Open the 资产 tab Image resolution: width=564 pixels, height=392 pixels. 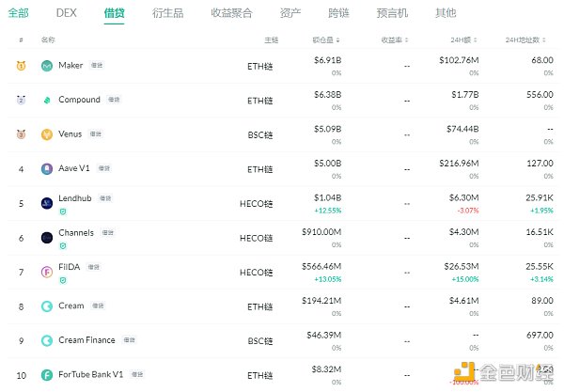(290, 13)
